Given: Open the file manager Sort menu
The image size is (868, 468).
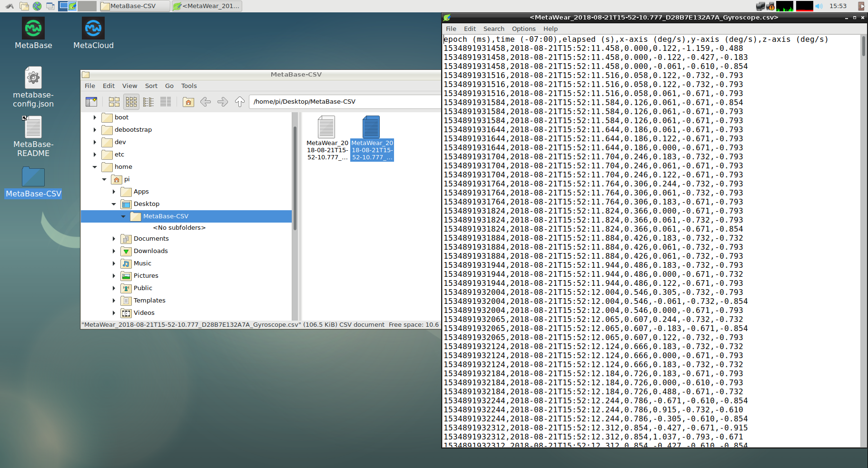Looking at the screenshot, I should (151, 86).
